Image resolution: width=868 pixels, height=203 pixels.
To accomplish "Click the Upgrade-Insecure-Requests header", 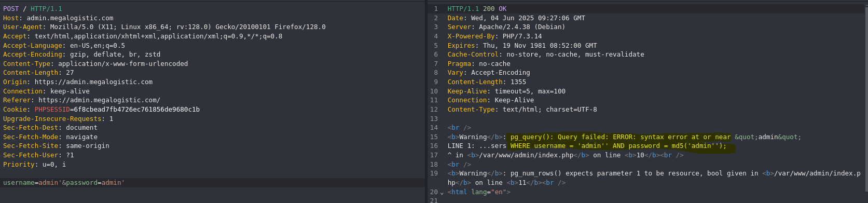I will point(58,119).
